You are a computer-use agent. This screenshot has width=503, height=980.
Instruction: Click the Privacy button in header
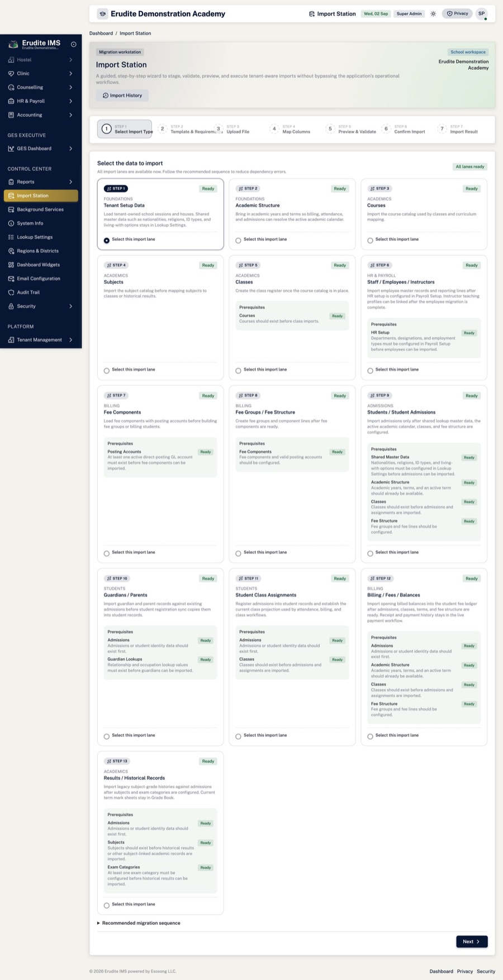tap(457, 13)
